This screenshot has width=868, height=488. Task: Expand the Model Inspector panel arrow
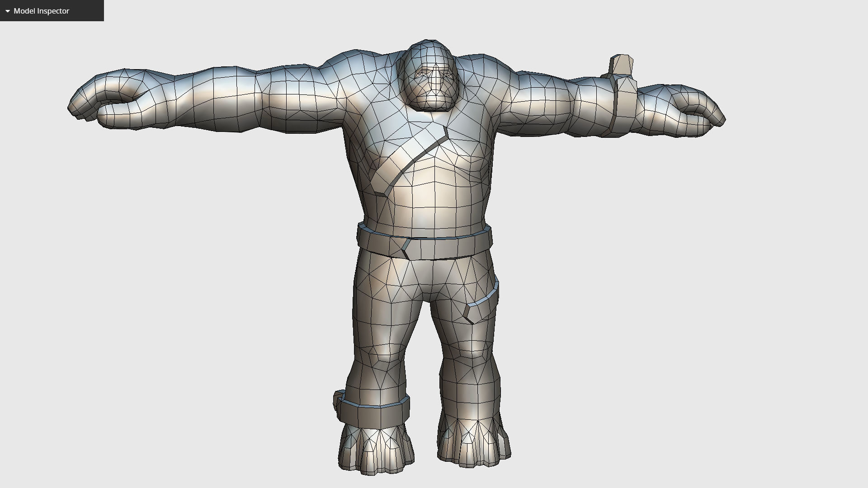pos(7,11)
